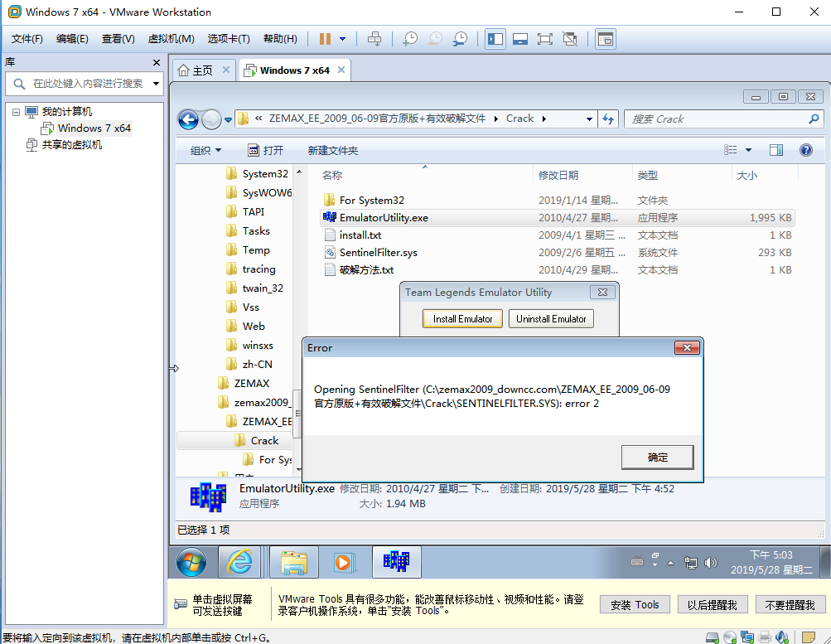
Task: Open the file explorer taskbar icon
Action: [294, 563]
